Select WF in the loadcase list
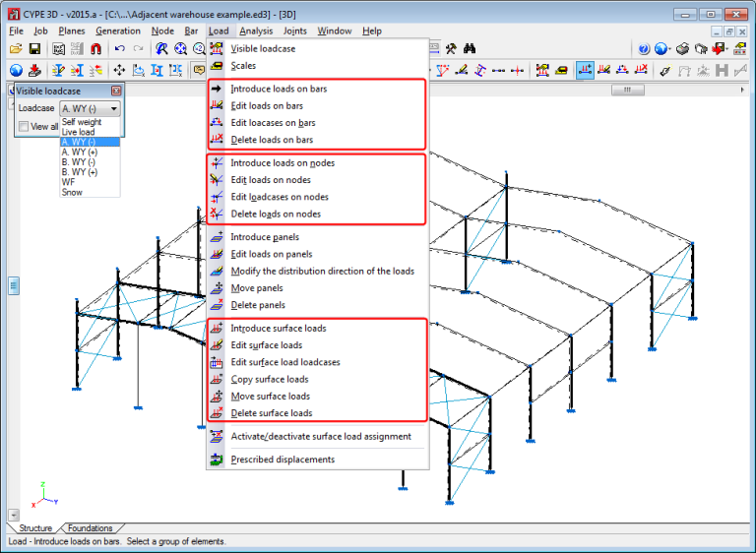 (x=90, y=182)
